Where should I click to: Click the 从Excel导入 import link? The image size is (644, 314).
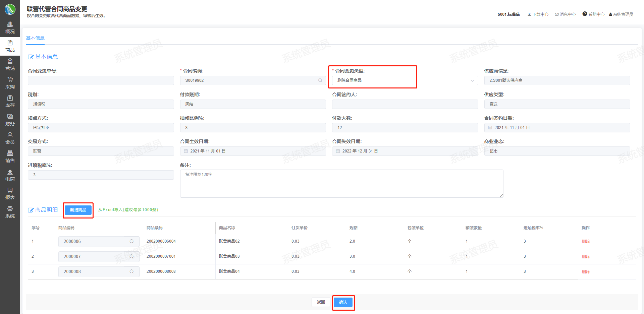pos(128,210)
